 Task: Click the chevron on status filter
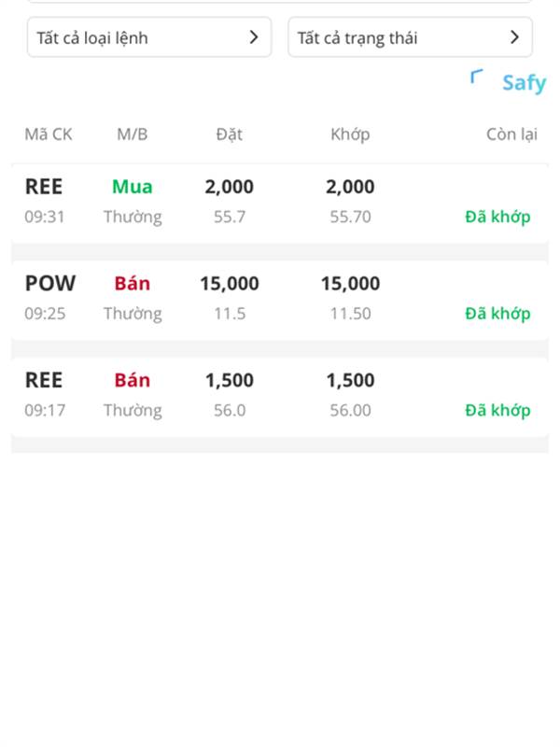[514, 37]
